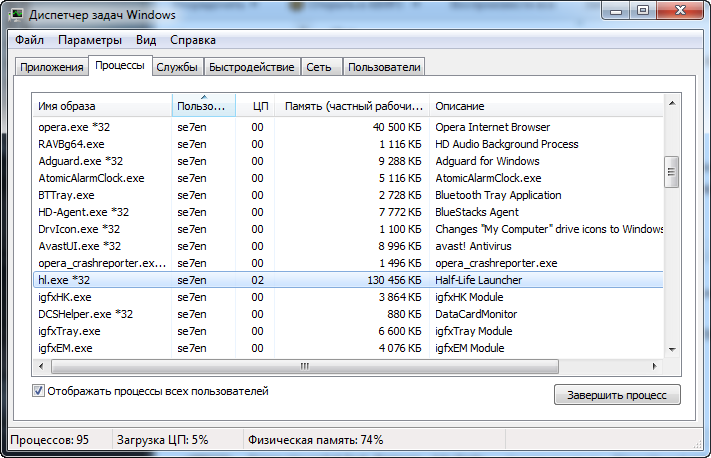Click the vertical scrollbar thumb
Image resolution: width=711 pixels, height=458 pixels.
(672, 172)
